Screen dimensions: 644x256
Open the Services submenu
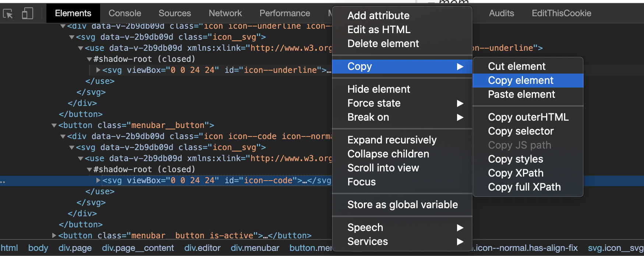click(x=402, y=241)
